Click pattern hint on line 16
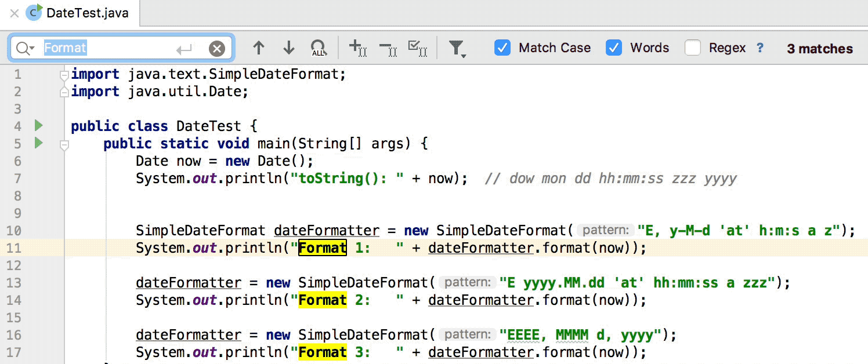The image size is (868, 364). pos(467,335)
